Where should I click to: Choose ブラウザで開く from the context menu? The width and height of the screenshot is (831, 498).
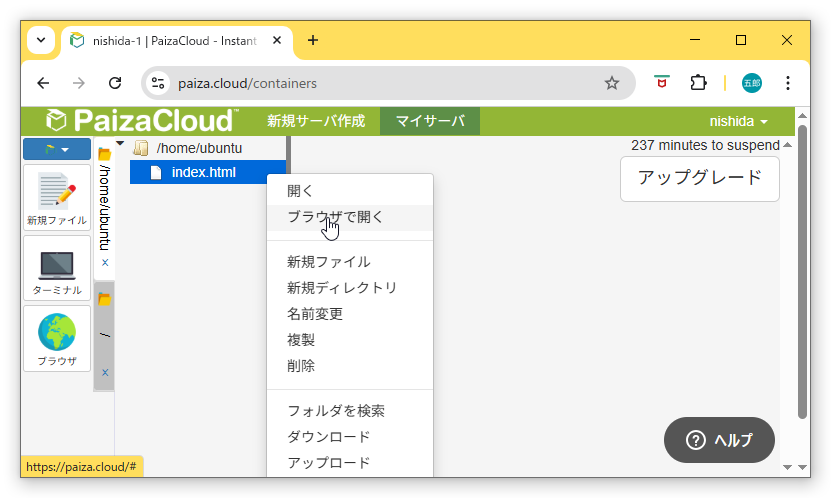tap(350, 217)
